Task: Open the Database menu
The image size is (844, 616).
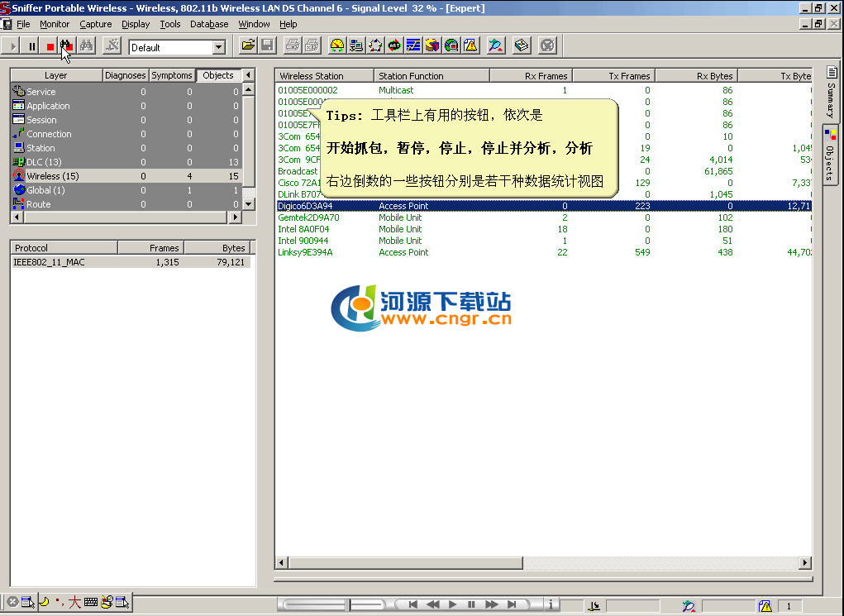Action: point(209,24)
